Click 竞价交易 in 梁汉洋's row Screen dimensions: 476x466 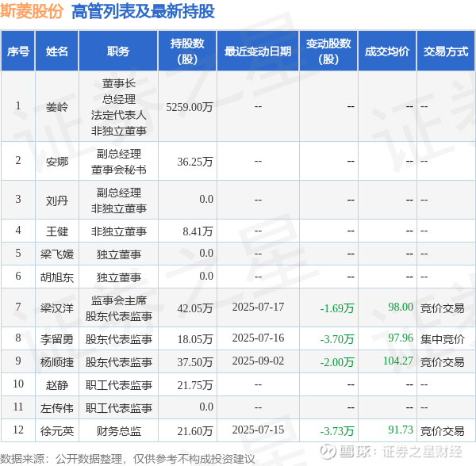(443, 308)
